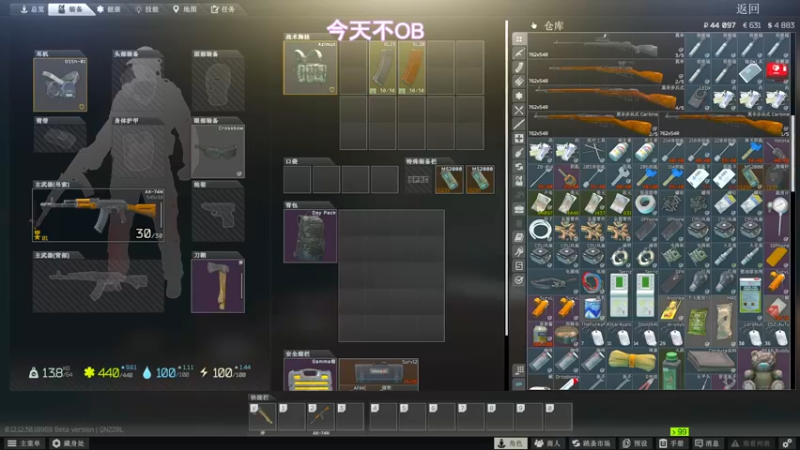The image size is (800, 450).
Task: Open settings gear in bottom bar
Action: pos(787,443)
